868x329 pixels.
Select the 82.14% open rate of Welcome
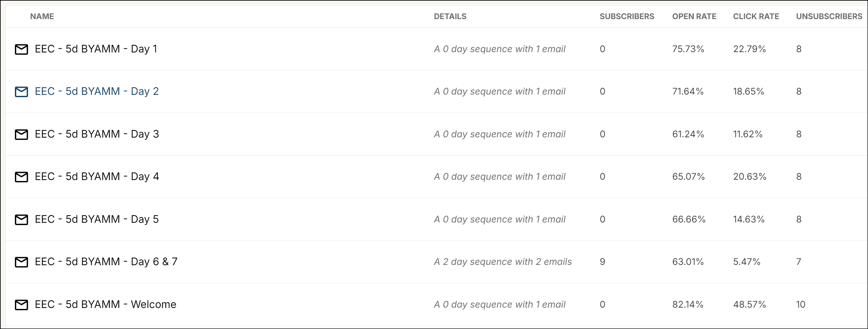pos(688,304)
